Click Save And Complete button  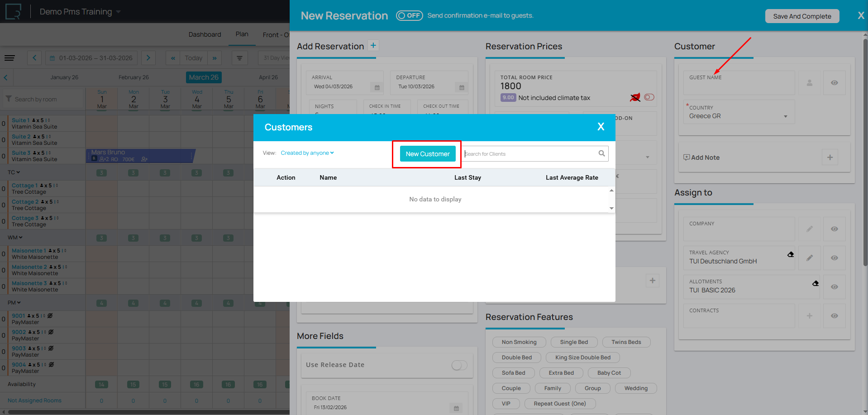(801, 16)
